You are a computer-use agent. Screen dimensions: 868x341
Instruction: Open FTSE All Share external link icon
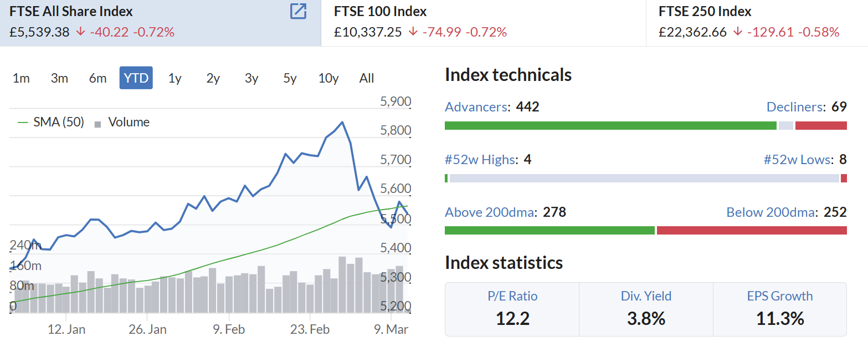[299, 11]
